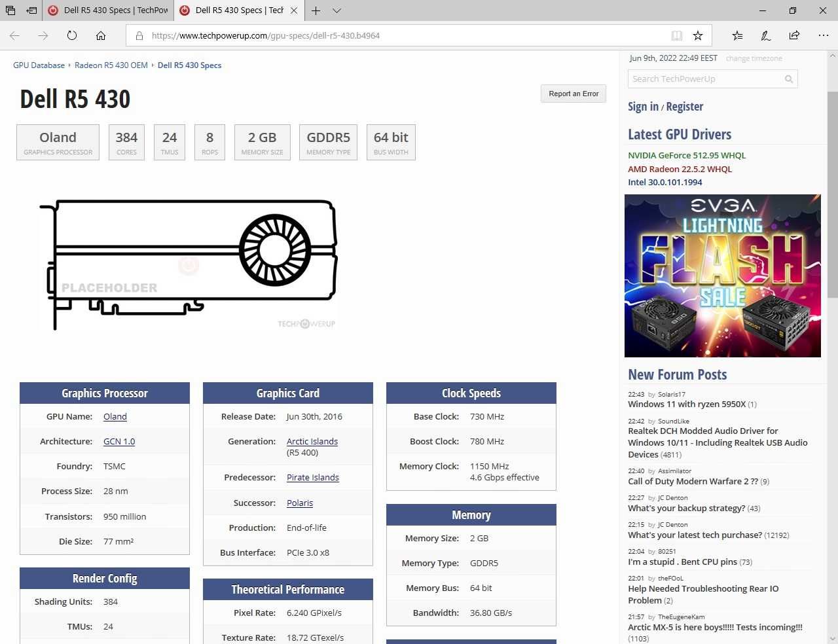Open Call of Duty Modern Warfare 2 post
The width and height of the screenshot is (838, 644).
click(x=693, y=482)
